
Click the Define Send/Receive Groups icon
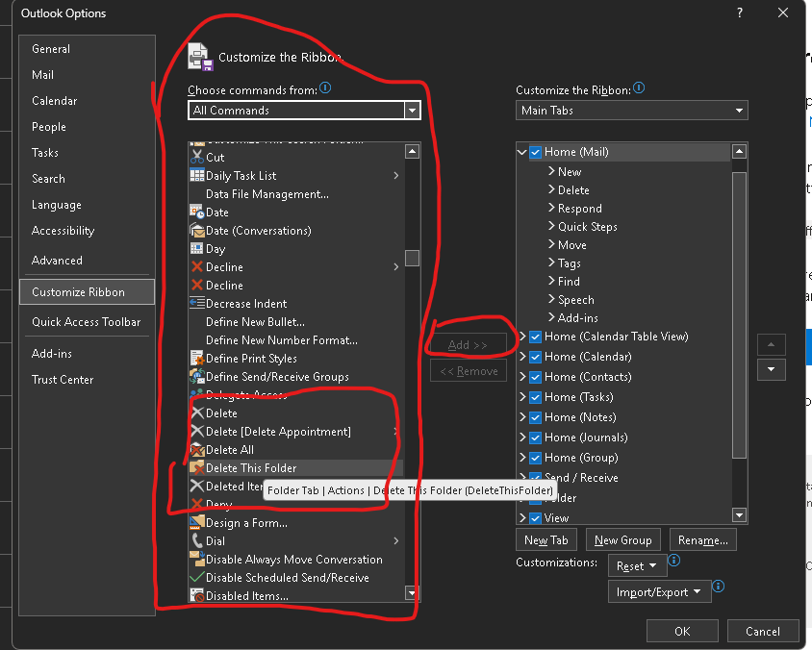pos(197,376)
